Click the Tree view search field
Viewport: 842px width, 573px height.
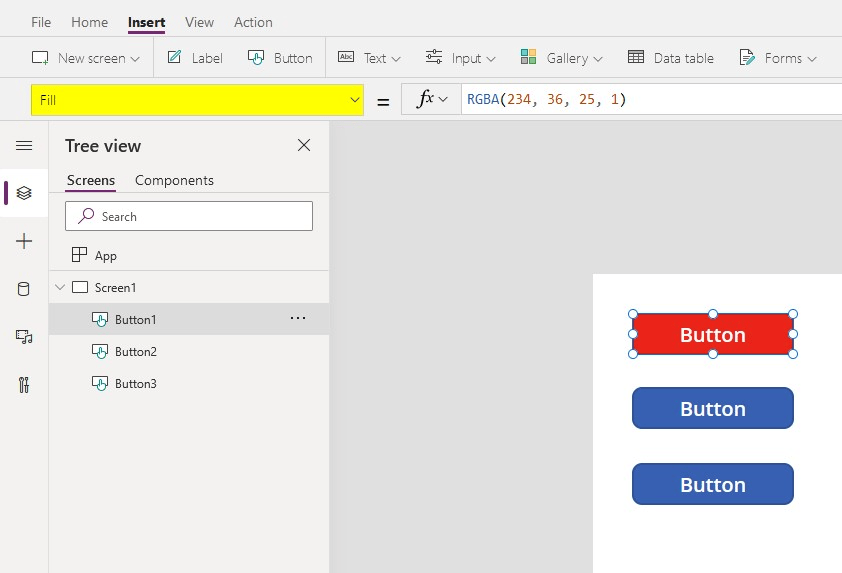[189, 216]
